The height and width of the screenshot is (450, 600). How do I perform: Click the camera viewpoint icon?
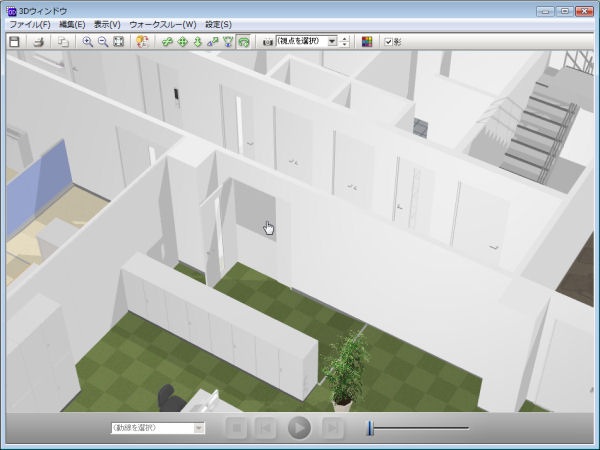pyautogui.click(x=267, y=42)
